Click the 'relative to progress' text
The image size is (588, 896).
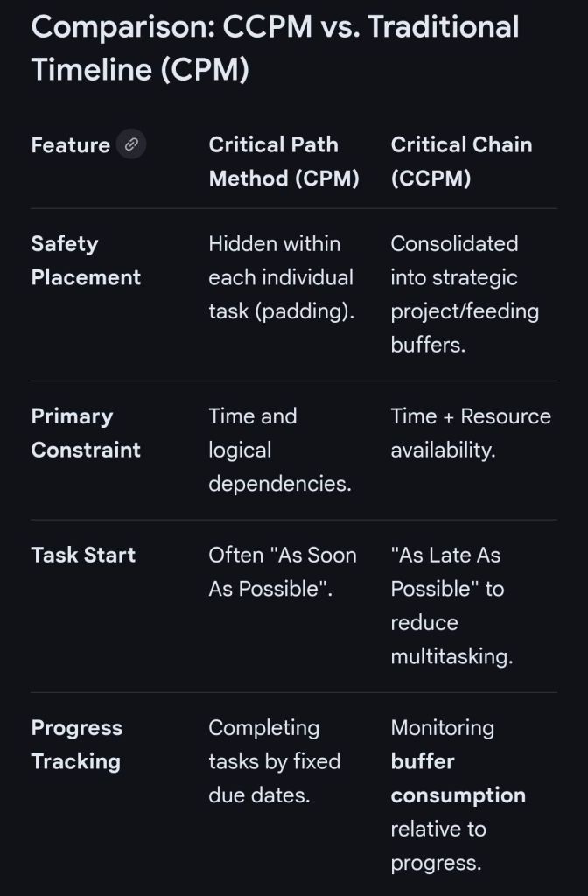pyautogui.click(x=437, y=846)
